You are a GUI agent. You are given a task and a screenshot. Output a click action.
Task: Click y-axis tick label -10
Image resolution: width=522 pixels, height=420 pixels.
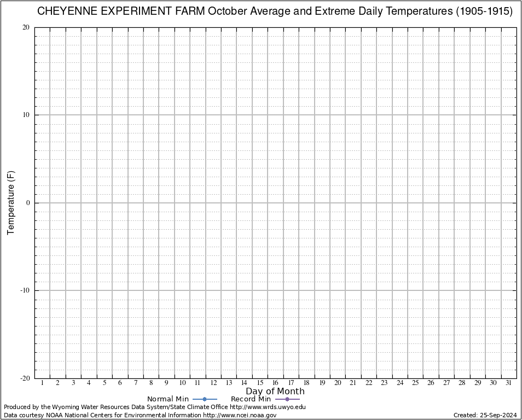point(25,290)
